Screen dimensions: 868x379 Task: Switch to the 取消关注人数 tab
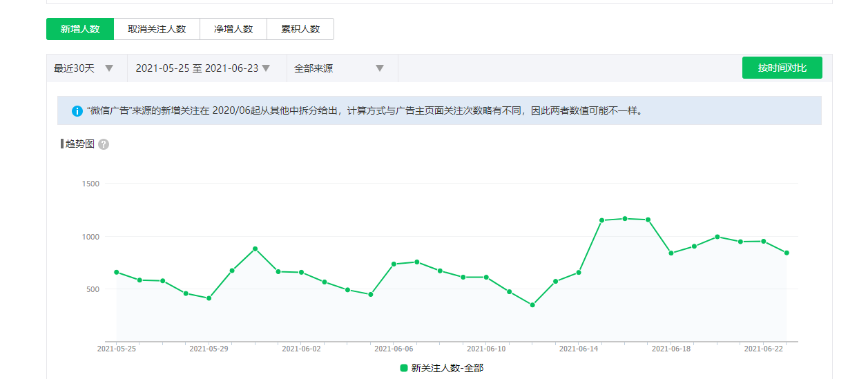[x=157, y=29]
